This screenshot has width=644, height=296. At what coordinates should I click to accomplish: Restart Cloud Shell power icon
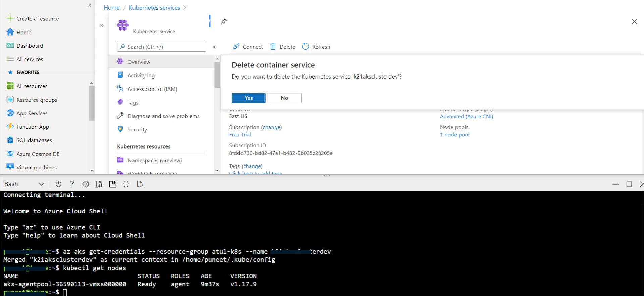58,184
